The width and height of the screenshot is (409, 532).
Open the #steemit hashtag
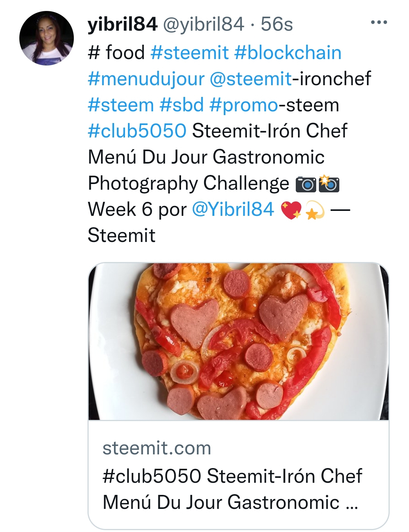189,52
